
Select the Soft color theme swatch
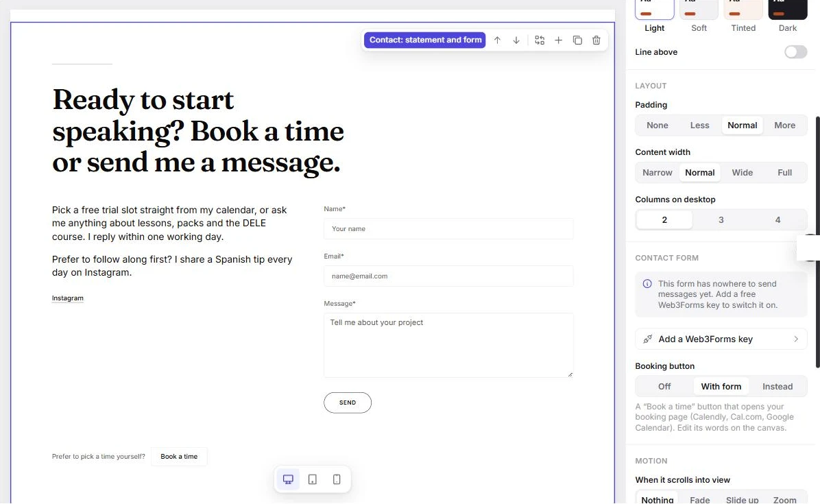(x=699, y=9)
